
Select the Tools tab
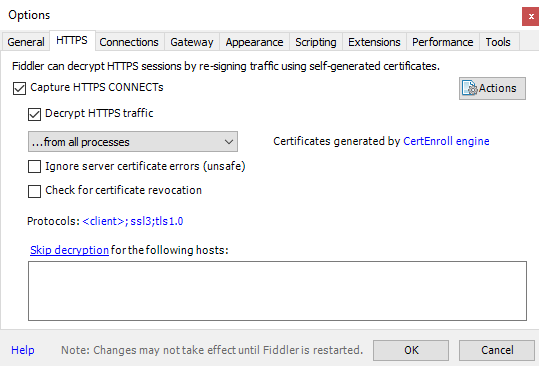pos(498,42)
